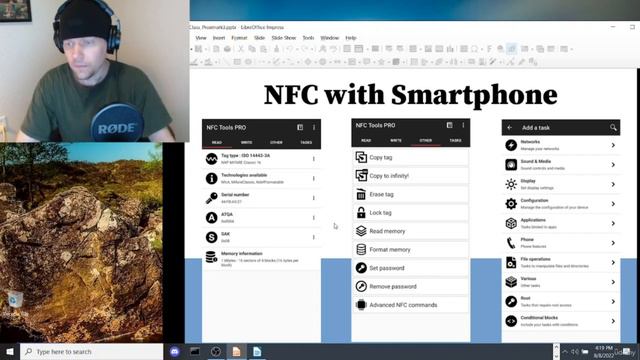640x360 pixels.
Task: Click WRITE tab in left NFC Tools screenshot
Action: pos(246,142)
